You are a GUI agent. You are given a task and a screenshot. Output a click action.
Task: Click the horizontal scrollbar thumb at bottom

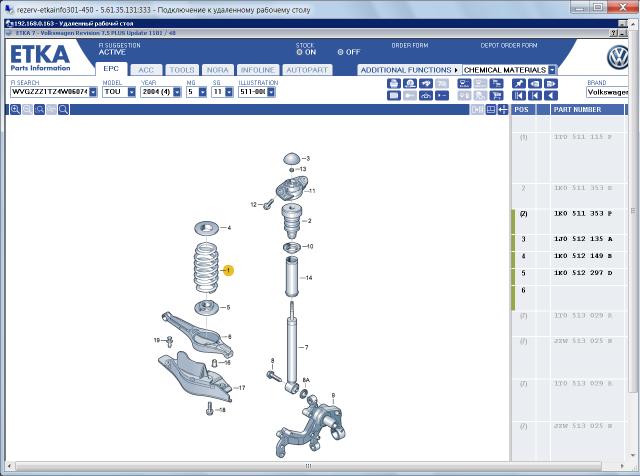pyautogui.click(x=308, y=466)
